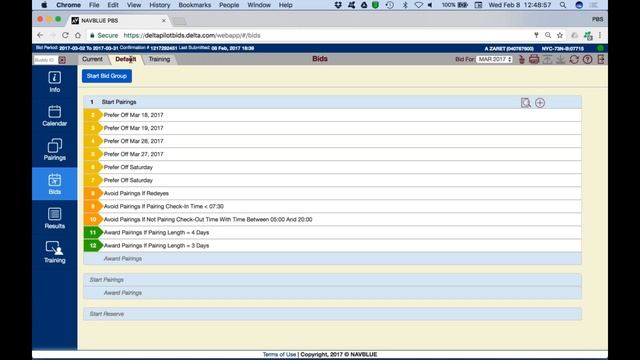Click the zoom magnifier in address bar

click(548, 36)
